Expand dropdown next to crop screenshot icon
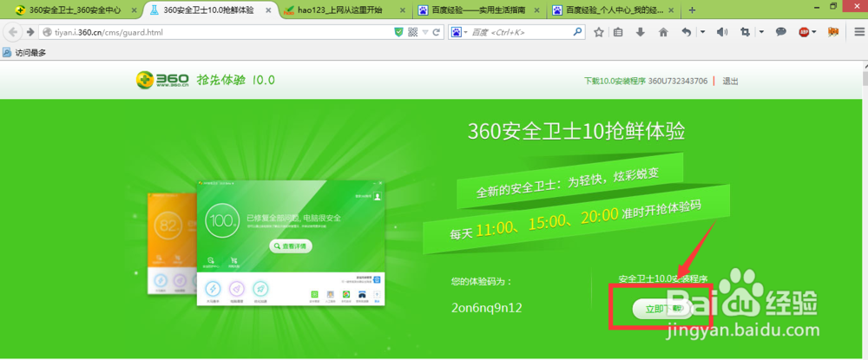Image resolution: width=868 pixels, height=360 pixels. (x=761, y=33)
